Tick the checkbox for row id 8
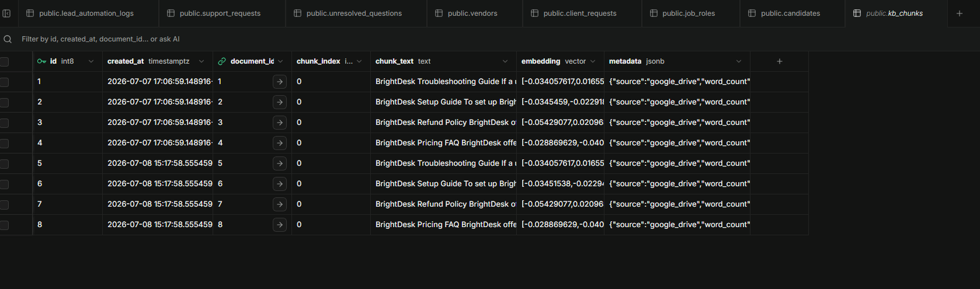The height and width of the screenshot is (289, 980). point(4,225)
